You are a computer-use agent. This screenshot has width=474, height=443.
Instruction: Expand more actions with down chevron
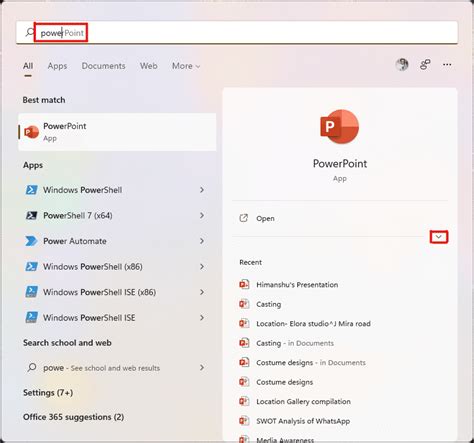pos(439,237)
